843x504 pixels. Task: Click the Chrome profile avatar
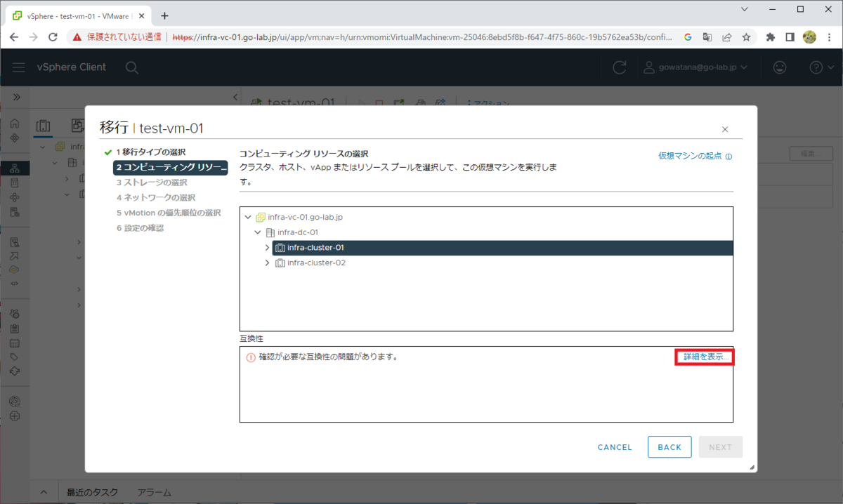[x=809, y=37]
